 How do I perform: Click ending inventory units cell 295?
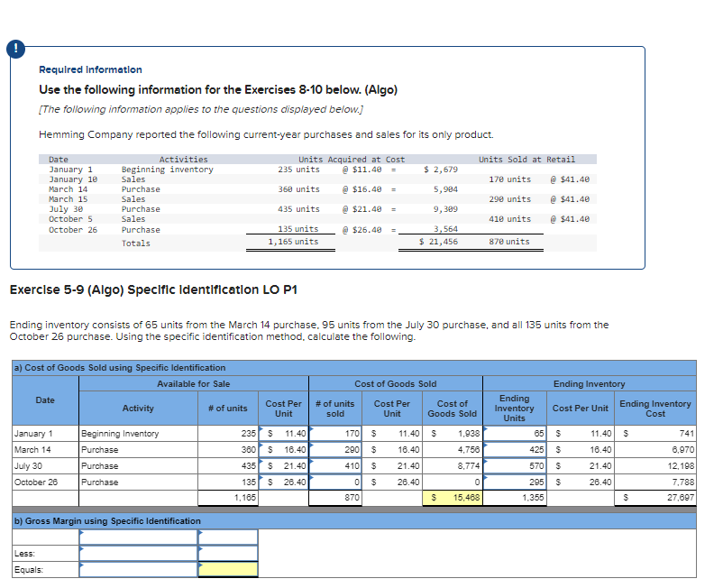point(515,482)
